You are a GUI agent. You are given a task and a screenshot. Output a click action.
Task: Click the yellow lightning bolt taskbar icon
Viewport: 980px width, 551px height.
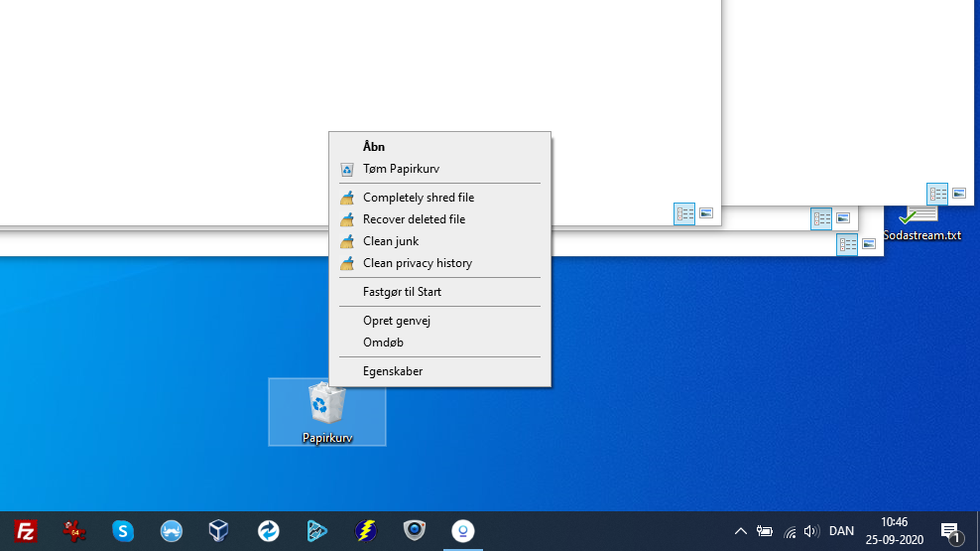(366, 531)
